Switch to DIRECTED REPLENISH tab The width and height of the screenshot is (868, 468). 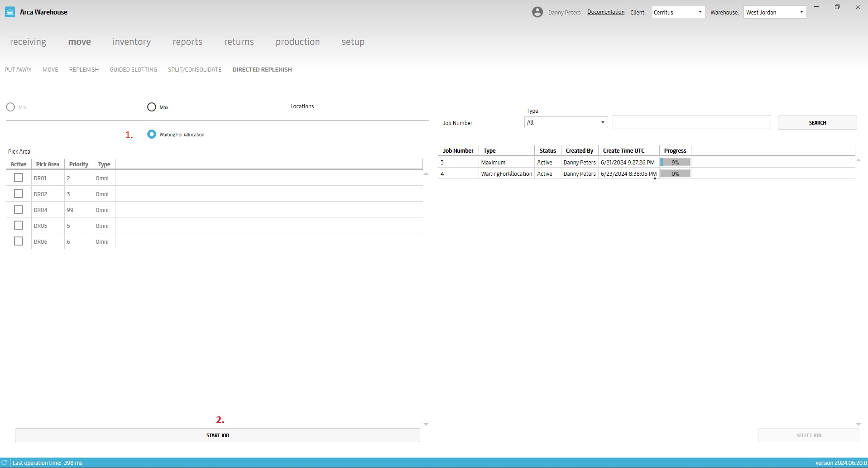tap(262, 70)
